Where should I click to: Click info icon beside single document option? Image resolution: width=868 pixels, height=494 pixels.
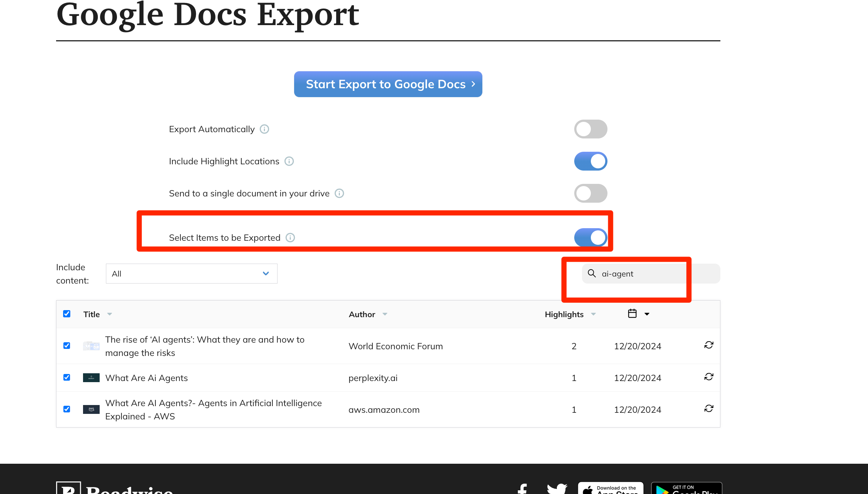point(339,193)
